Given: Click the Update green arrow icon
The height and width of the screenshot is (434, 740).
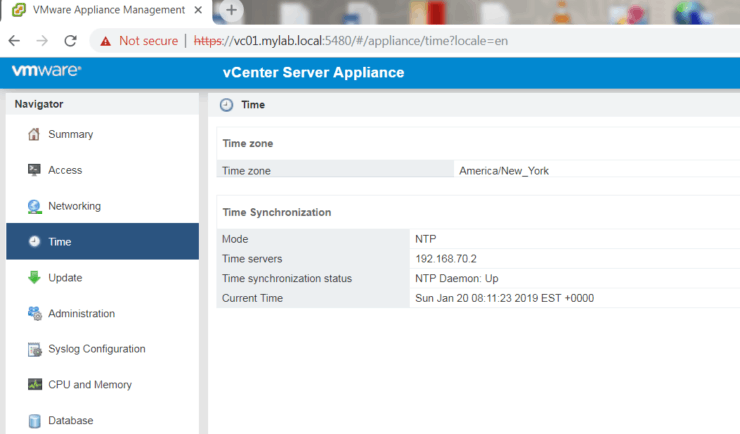Looking at the screenshot, I should (x=34, y=278).
